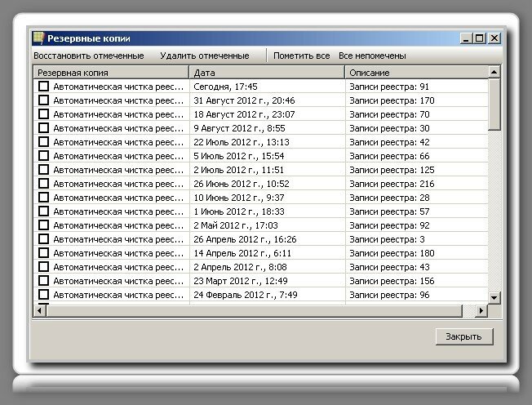Screen dimensions: 532x405
Task: Click the description Записи реестра: 125
Action: point(392,170)
